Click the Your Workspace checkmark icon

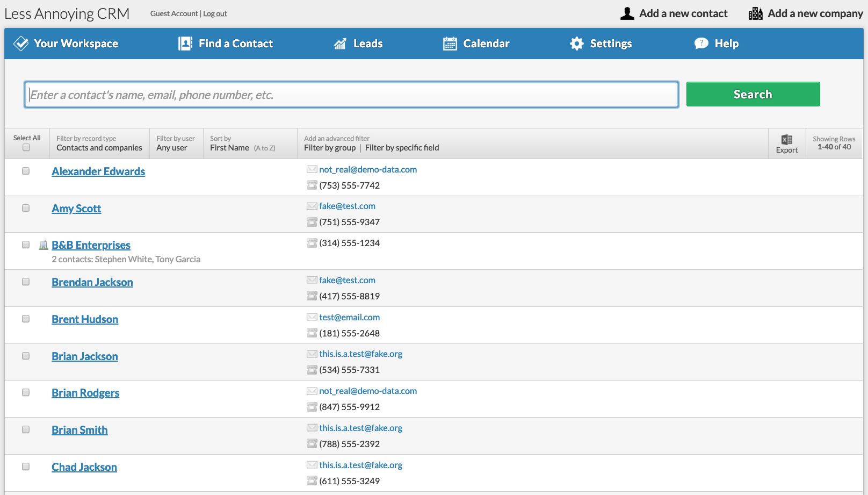click(21, 44)
